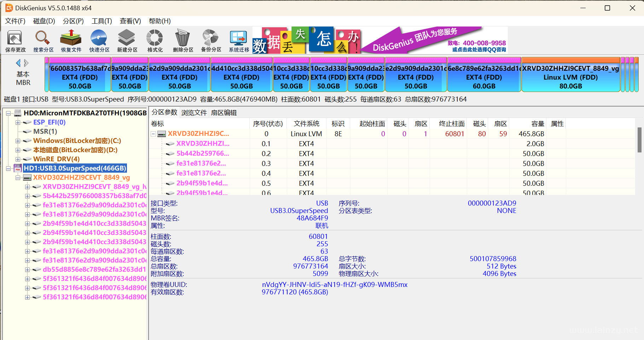Click the Quick Partition (快速分区) disc icon
The height and width of the screenshot is (340, 644).
click(99, 41)
